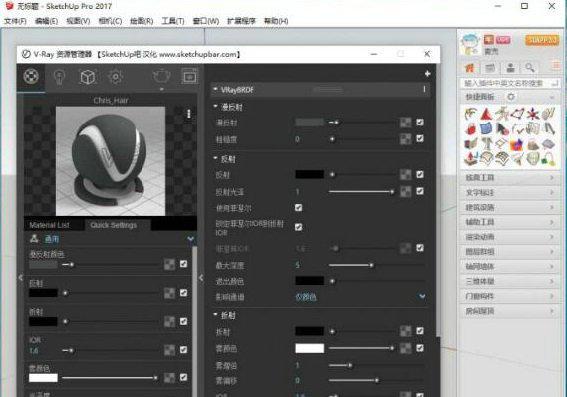Click the 反射 black color swatch in VRayBRDF
Viewport: 567px width, 397px height.
310,174
